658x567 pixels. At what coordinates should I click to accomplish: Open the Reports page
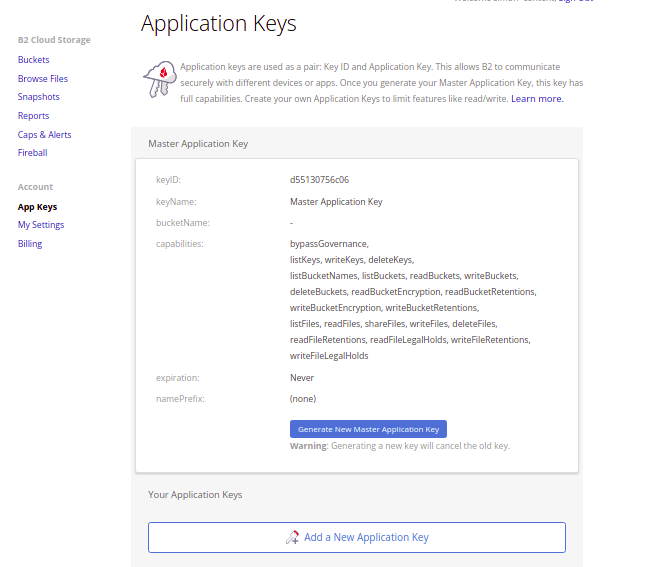pos(34,116)
